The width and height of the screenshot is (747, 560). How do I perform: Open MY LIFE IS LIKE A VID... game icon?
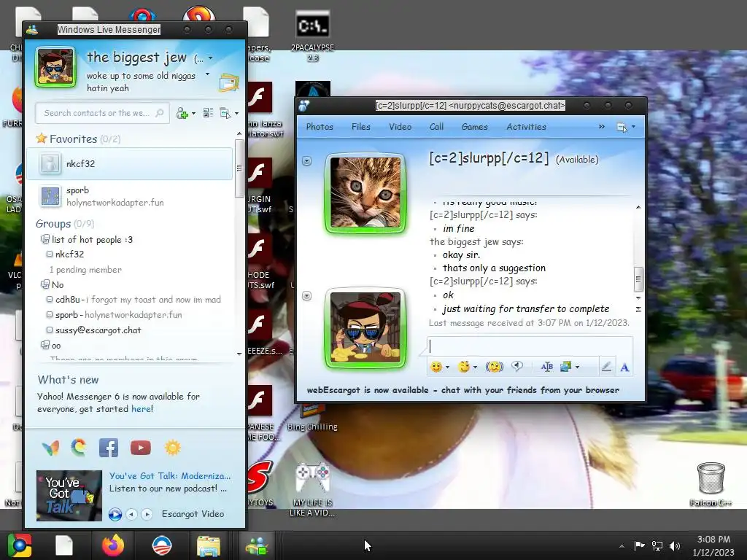click(312, 490)
